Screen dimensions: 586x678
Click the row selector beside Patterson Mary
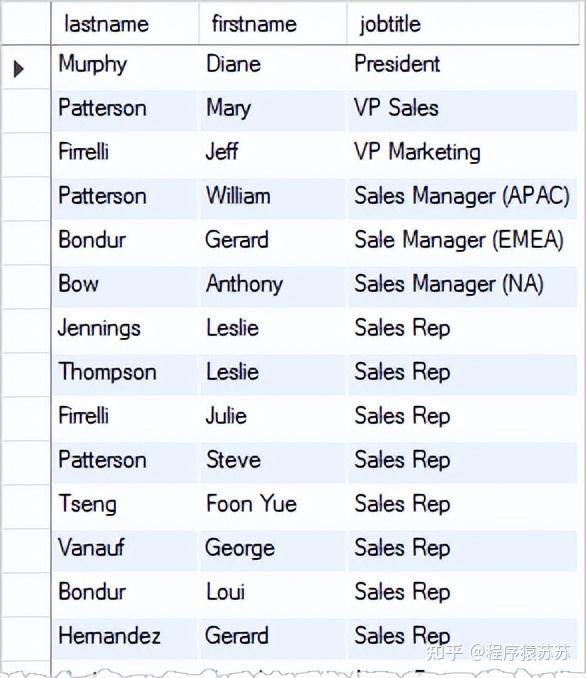(26, 111)
